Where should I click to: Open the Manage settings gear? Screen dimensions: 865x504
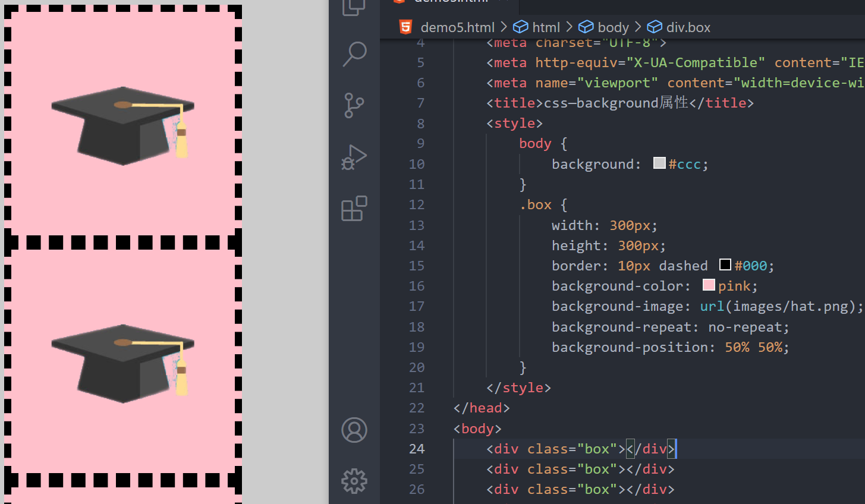[354, 481]
